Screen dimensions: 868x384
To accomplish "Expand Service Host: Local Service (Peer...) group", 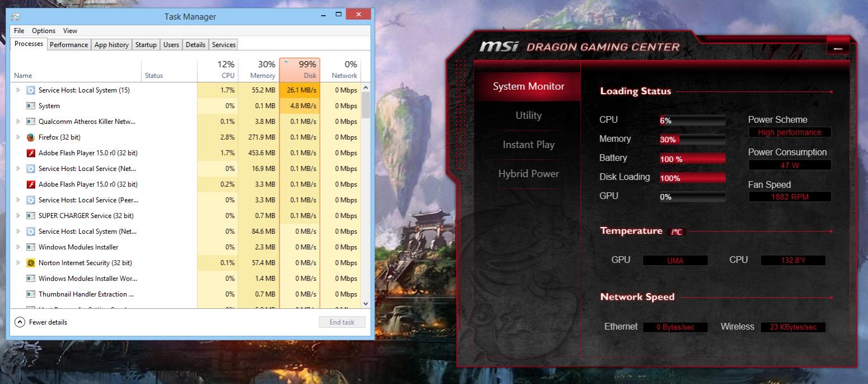I will pyautogui.click(x=18, y=200).
